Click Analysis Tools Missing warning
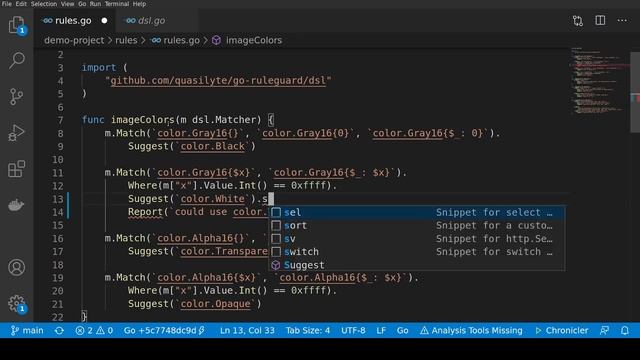Image resolution: width=640 pixels, height=360 pixels. coord(471,331)
